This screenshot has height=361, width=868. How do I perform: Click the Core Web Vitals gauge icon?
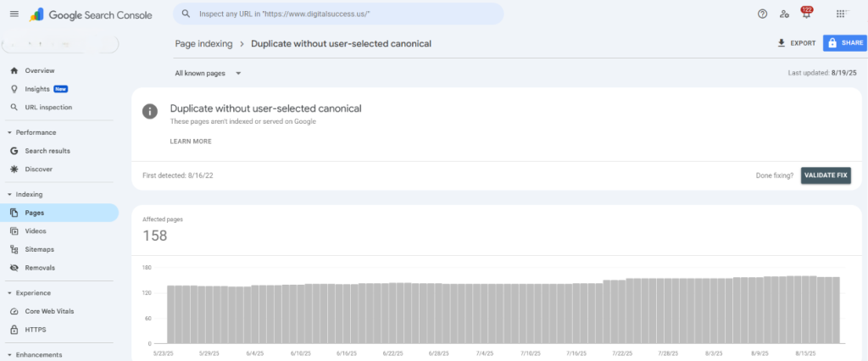(x=14, y=311)
